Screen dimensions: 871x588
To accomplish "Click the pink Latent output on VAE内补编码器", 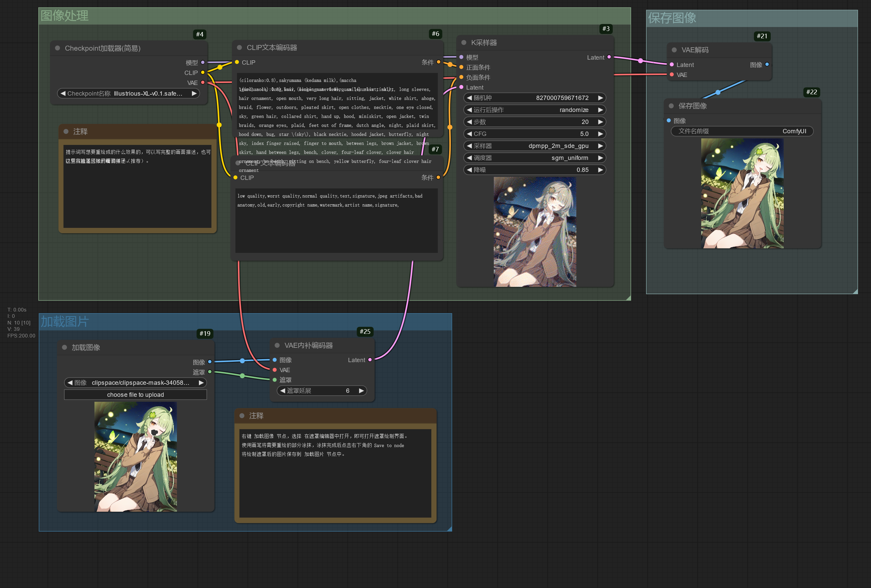I will point(370,360).
